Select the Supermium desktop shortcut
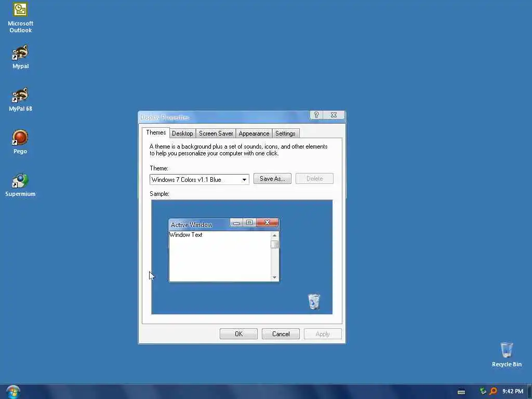This screenshot has width=532, height=399. coord(20,185)
